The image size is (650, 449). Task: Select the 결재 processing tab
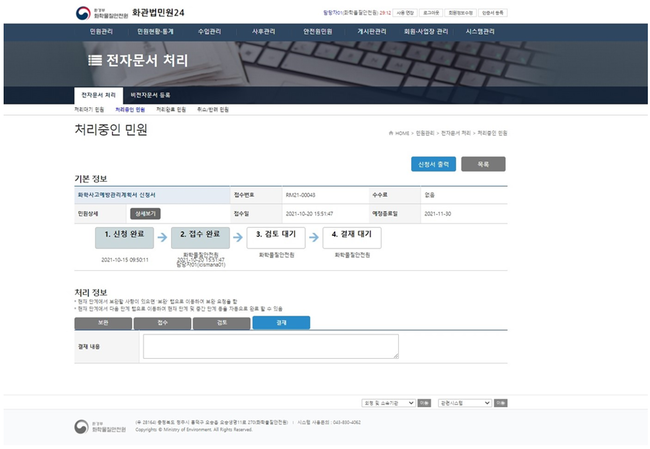point(281,323)
